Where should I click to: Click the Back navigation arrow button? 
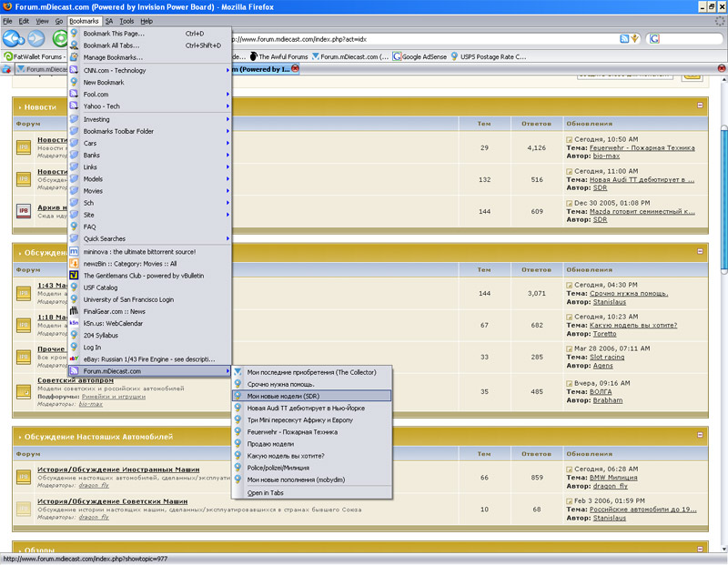(x=13, y=38)
